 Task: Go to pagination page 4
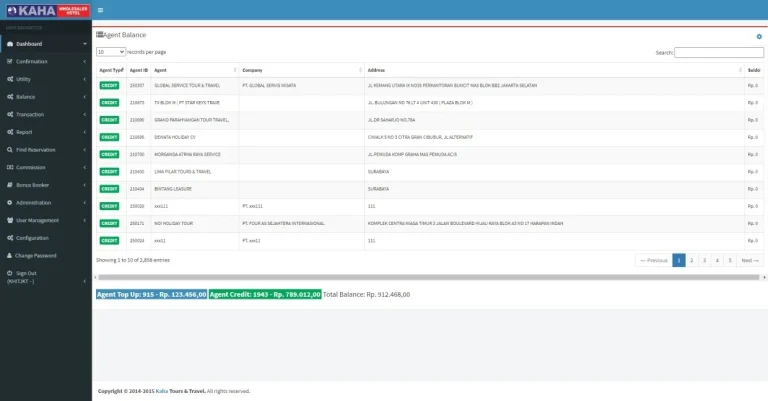[717, 260]
